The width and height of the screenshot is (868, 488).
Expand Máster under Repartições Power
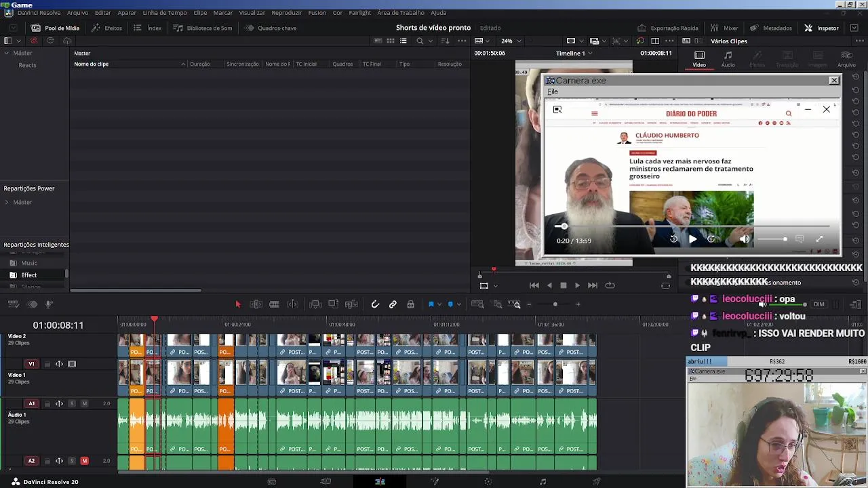(7, 202)
